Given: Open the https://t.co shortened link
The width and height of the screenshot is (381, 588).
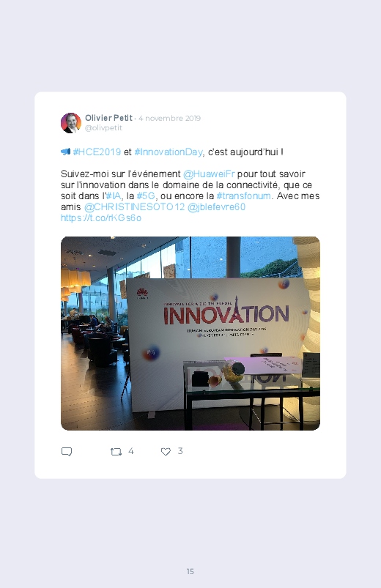Looking at the screenshot, I should [x=101, y=218].
